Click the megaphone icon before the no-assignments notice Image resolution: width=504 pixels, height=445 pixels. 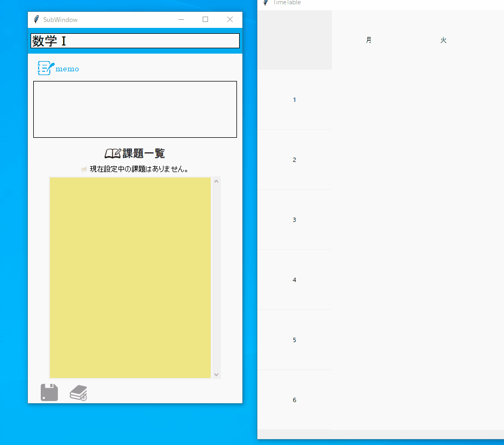(x=84, y=168)
